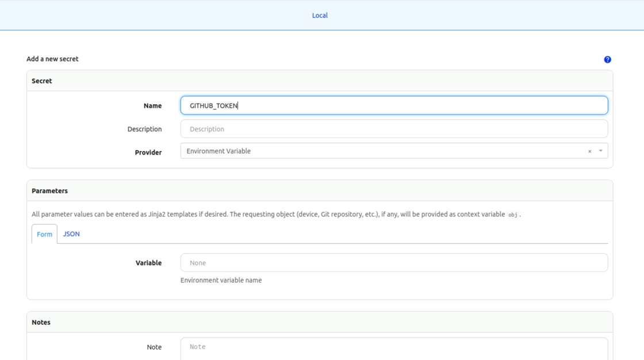Click the bold Name field label
The height and width of the screenshot is (360, 644).
click(152, 106)
